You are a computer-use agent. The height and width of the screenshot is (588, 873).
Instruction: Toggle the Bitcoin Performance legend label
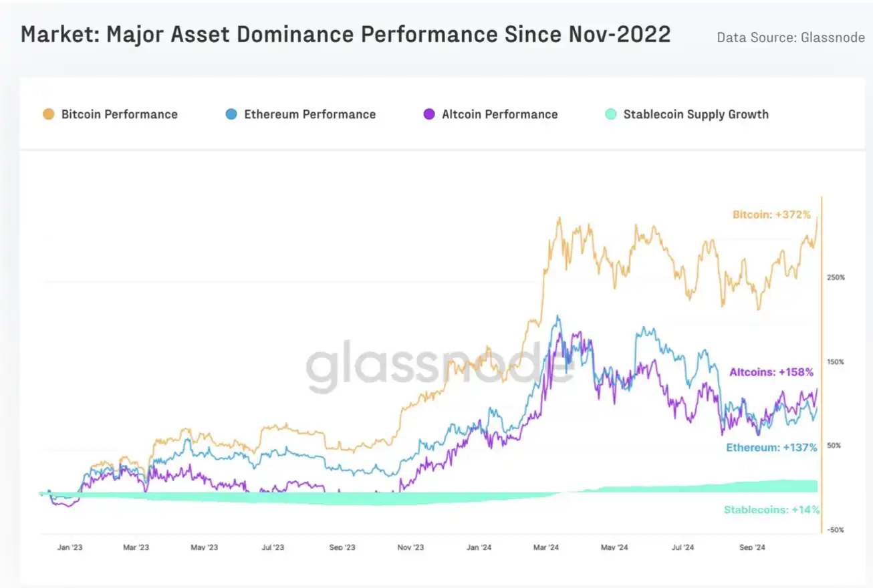pyautogui.click(x=120, y=114)
